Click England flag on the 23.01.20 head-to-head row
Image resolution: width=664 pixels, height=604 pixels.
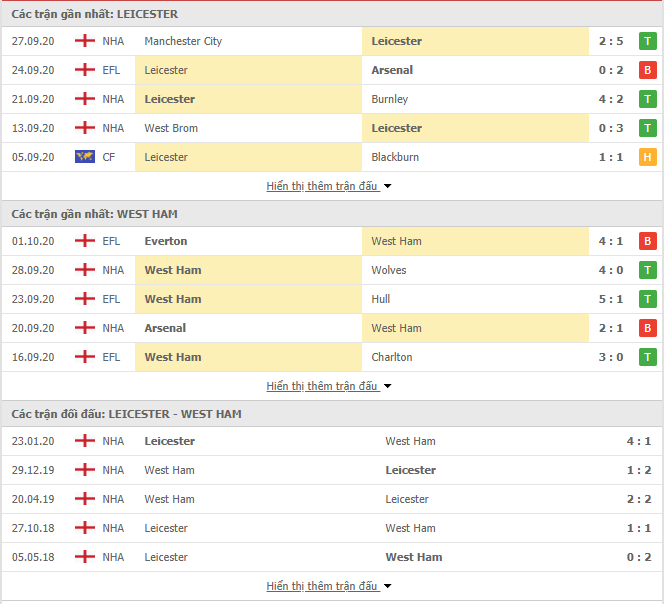click(85, 441)
